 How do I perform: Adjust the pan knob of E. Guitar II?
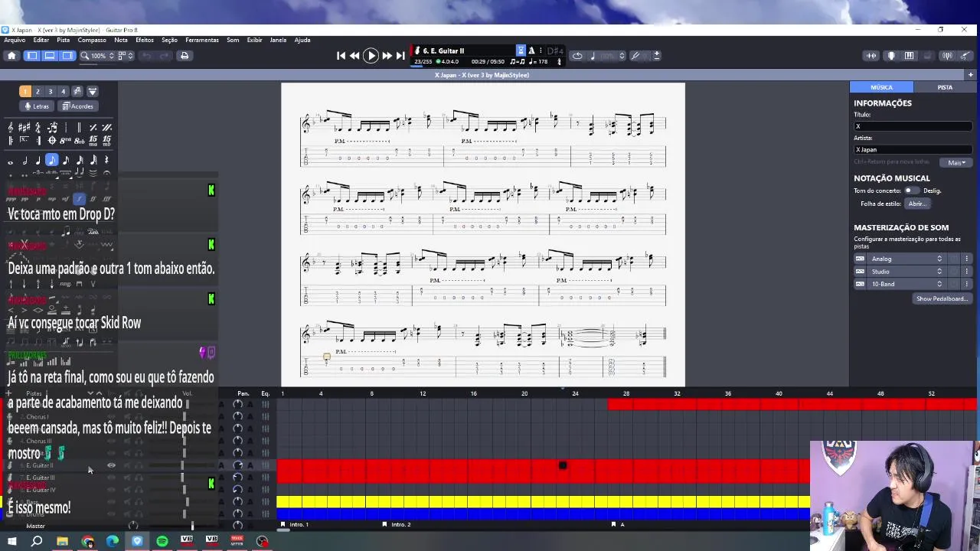click(237, 465)
